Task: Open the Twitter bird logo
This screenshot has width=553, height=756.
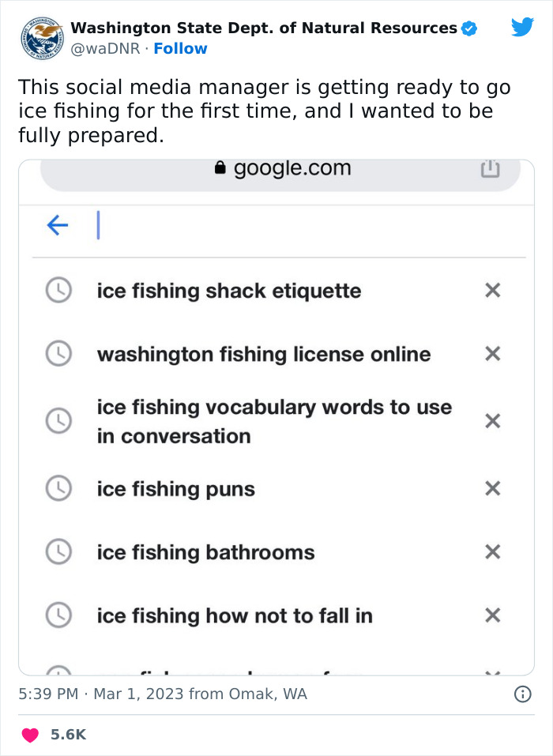Action: [x=522, y=28]
